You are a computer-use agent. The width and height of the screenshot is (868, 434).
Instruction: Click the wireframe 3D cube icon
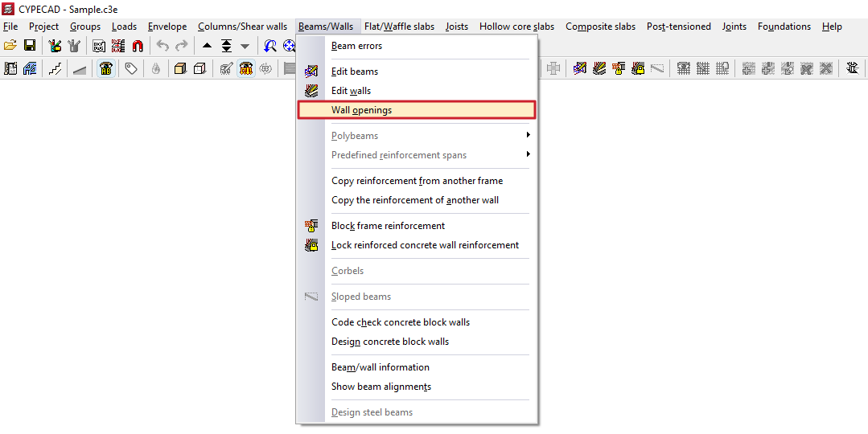click(200, 69)
